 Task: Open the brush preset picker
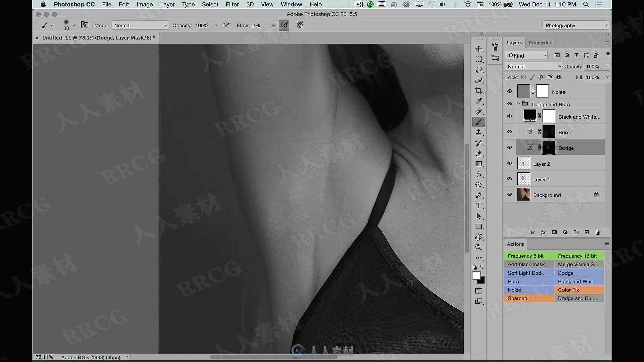coord(74,25)
